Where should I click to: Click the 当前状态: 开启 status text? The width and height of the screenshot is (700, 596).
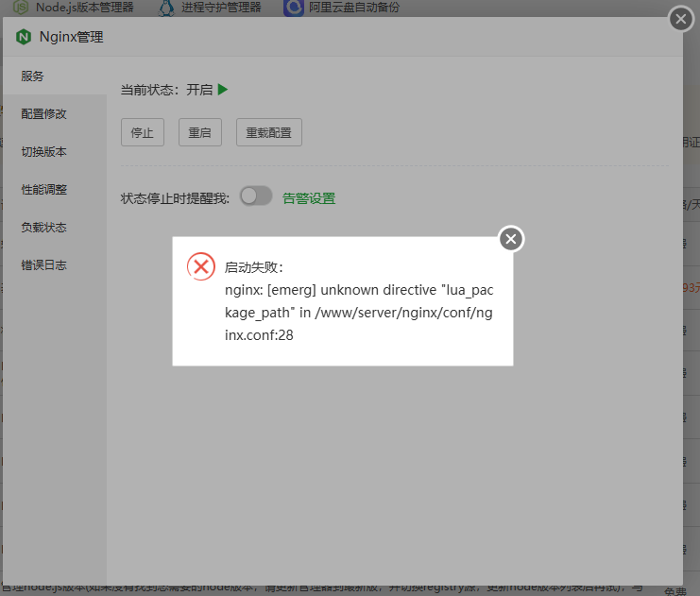[x=166, y=90]
